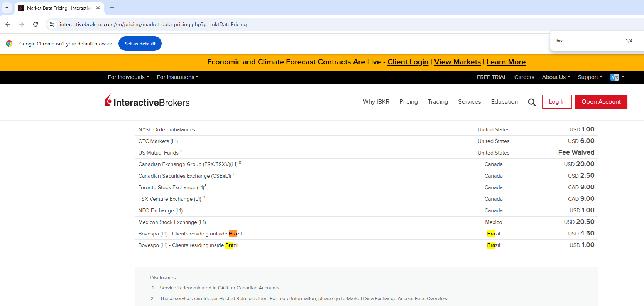
Task: Select the NYSE Order Imbalances row text
Action: 167,130
